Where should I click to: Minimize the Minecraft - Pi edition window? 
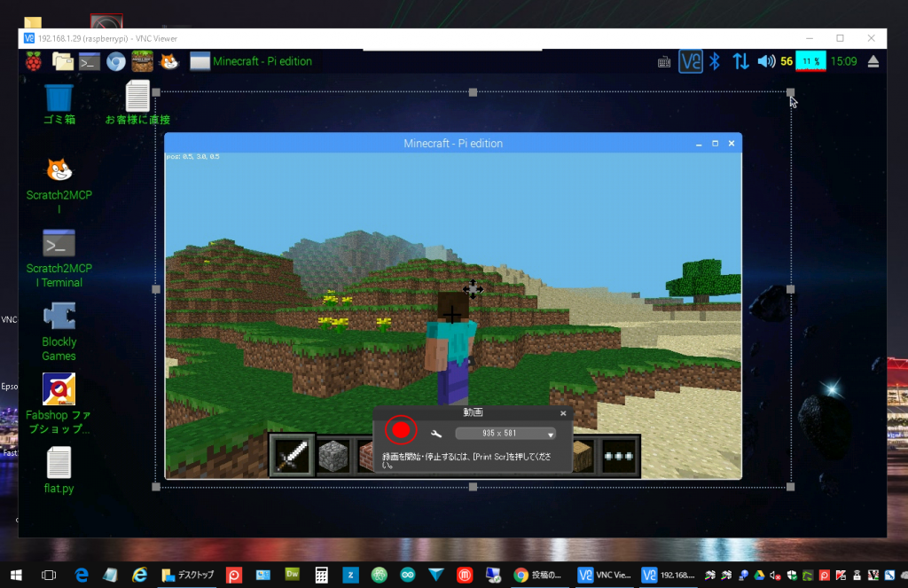point(699,144)
